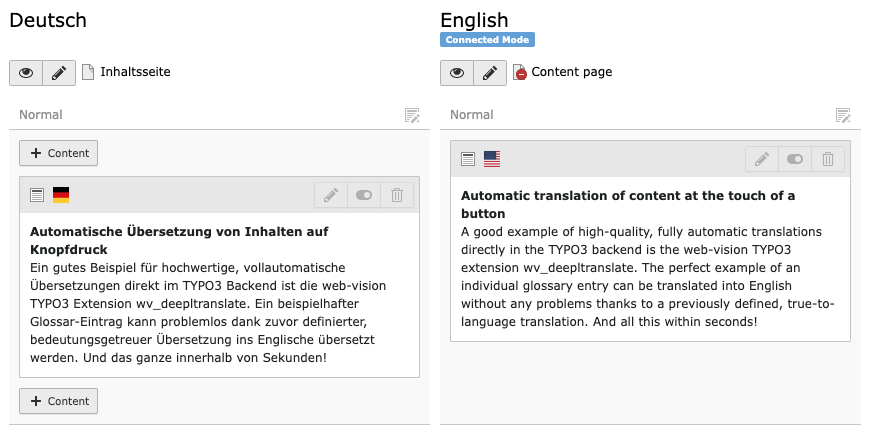Click the view page eye button under English

click(457, 73)
